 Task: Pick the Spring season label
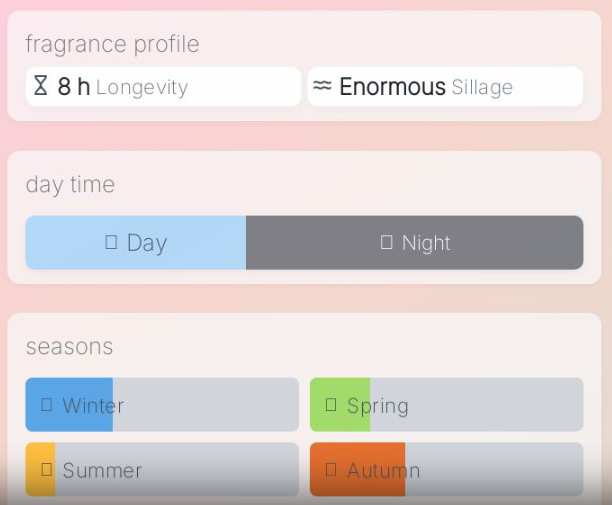point(377,406)
